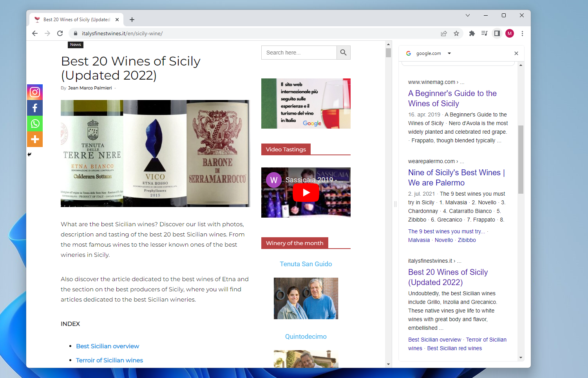
Task: Share the page via the Instagram icon
Action: (35, 92)
